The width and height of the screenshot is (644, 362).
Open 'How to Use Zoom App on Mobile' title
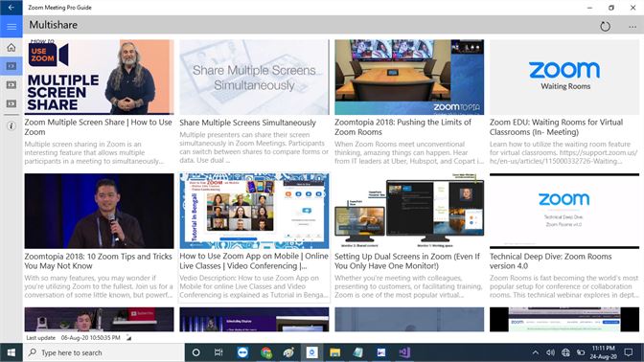tap(254, 261)
